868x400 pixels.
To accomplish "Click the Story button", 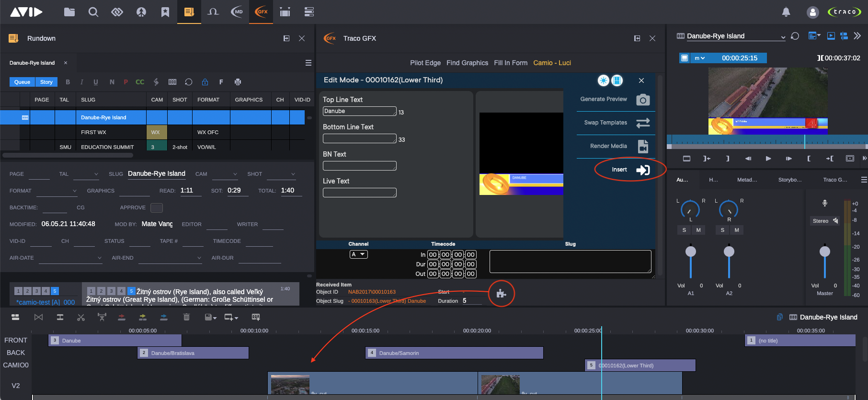I will point(46,82).
